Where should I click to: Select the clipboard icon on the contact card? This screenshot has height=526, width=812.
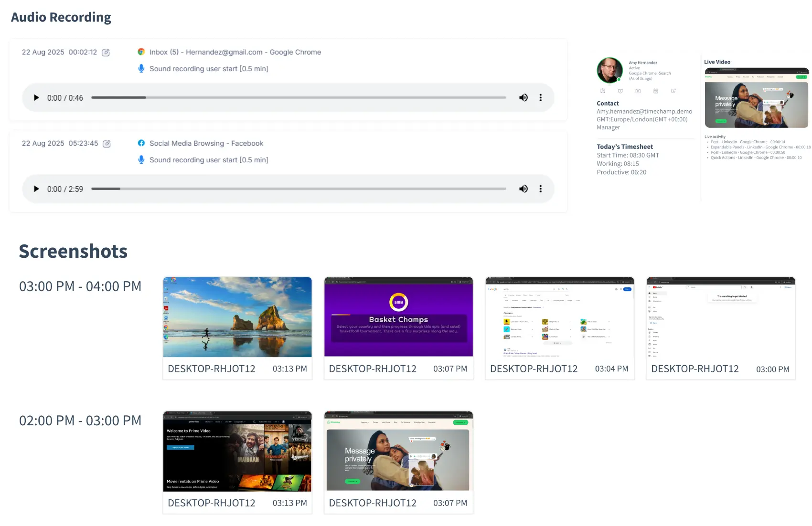click(x=603, y=91)
